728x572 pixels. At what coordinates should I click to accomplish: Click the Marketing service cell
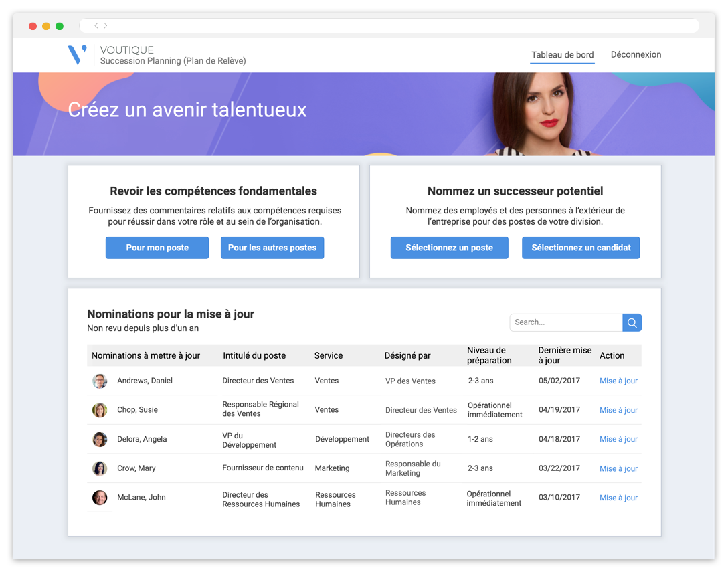(x=332, y=468)
